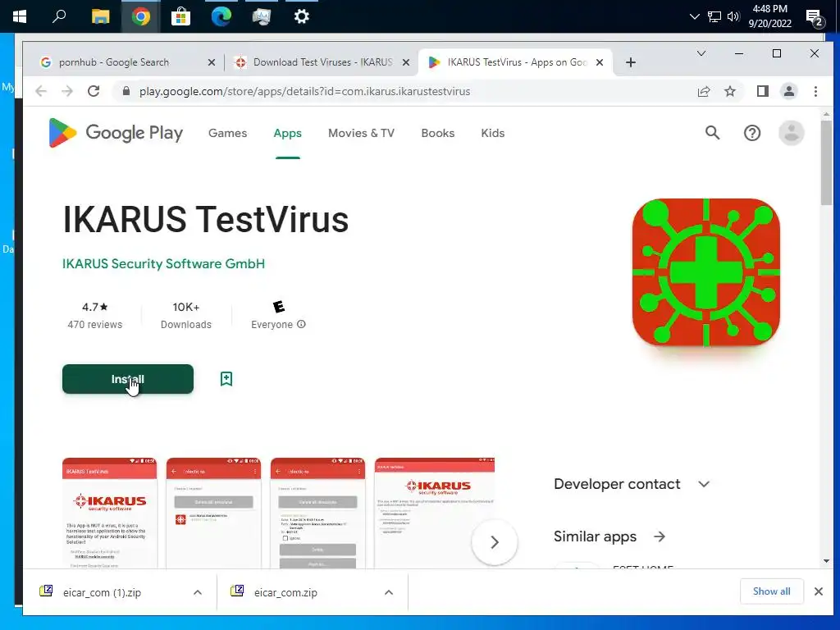Open third app screenshot thumbnail
Image resolution: width=840 pixels, height=630 pixels.
(x=317, y=513)
